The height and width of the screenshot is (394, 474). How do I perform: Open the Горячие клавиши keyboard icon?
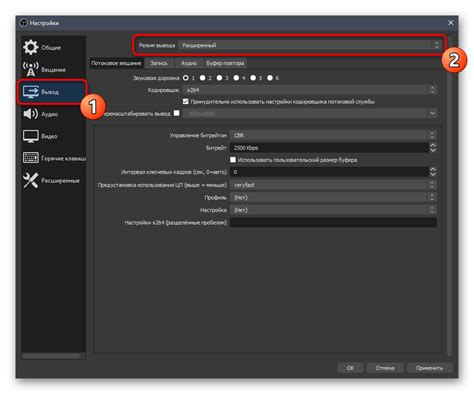[x=31, y=158]
